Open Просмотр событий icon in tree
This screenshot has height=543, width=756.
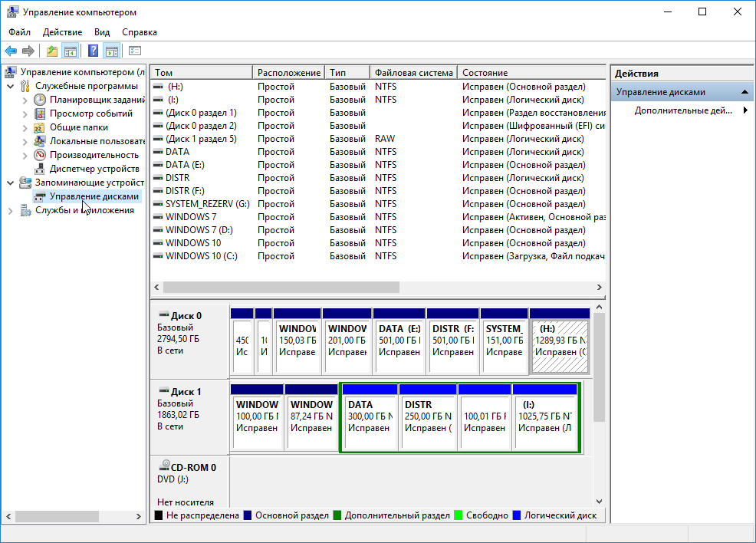[x=40, y=114]
